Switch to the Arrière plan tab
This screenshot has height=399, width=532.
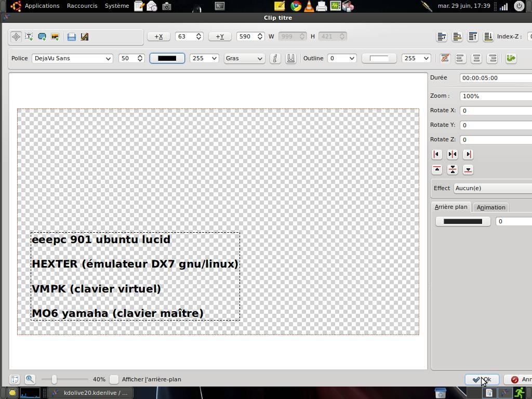pyautogui.click(x=450, y=207)
